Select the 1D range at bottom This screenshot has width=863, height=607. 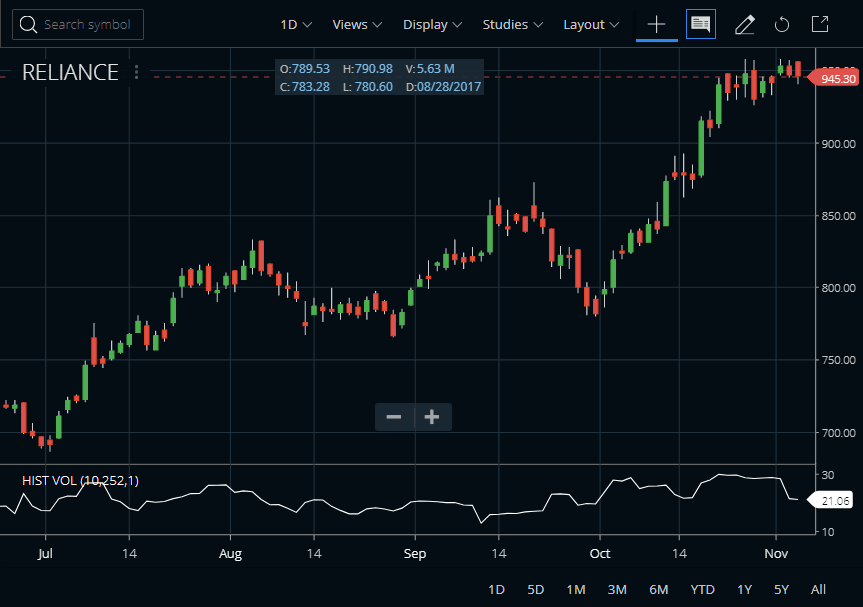click(x=496, y=589)
